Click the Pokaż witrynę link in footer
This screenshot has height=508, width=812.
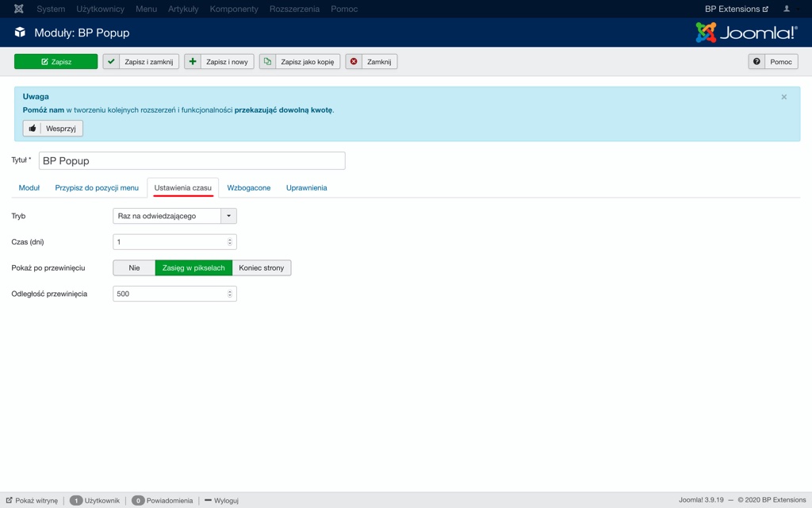(x=33, y=500)
